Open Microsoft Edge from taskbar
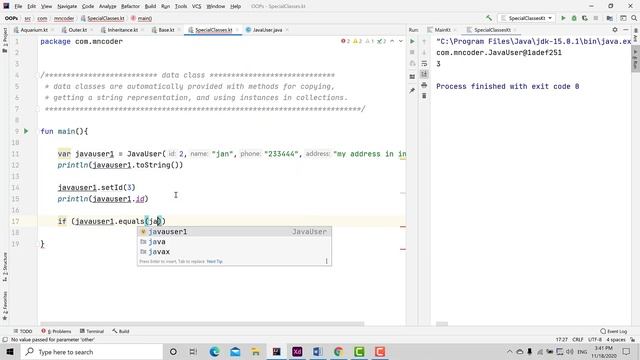Screen dimensions: 640x360 click(214, 352)
